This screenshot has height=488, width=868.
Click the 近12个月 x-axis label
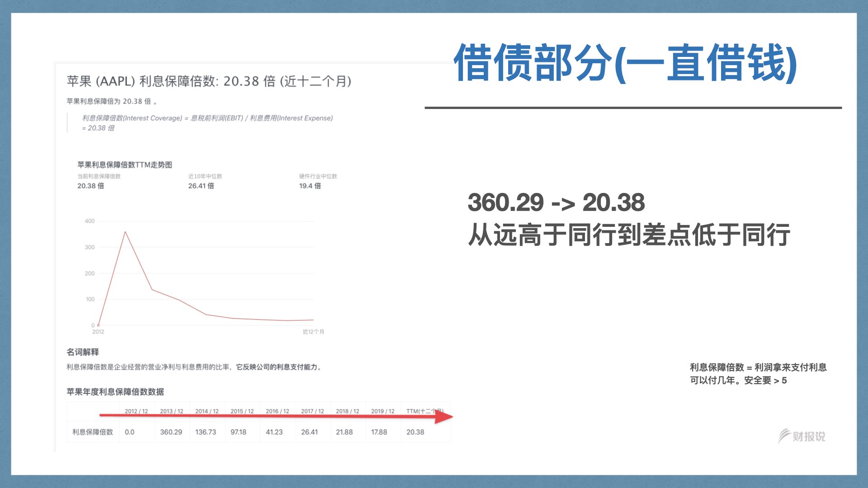[x=313, y=332]
